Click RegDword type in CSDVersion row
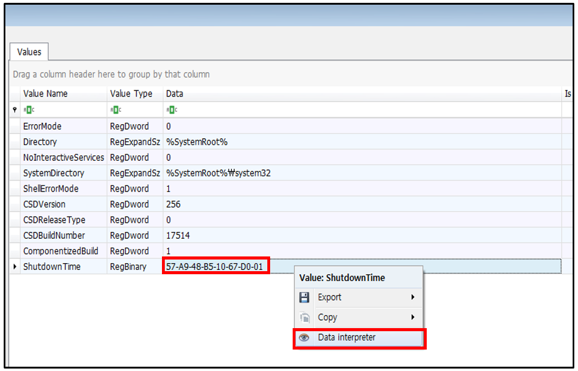This screenshot has width=578, height=371. (129, 204)
